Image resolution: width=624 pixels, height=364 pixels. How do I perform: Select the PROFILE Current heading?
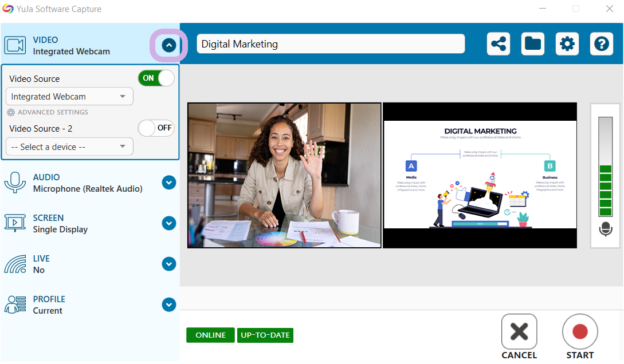pyautogui.click(x=49, y=305)
